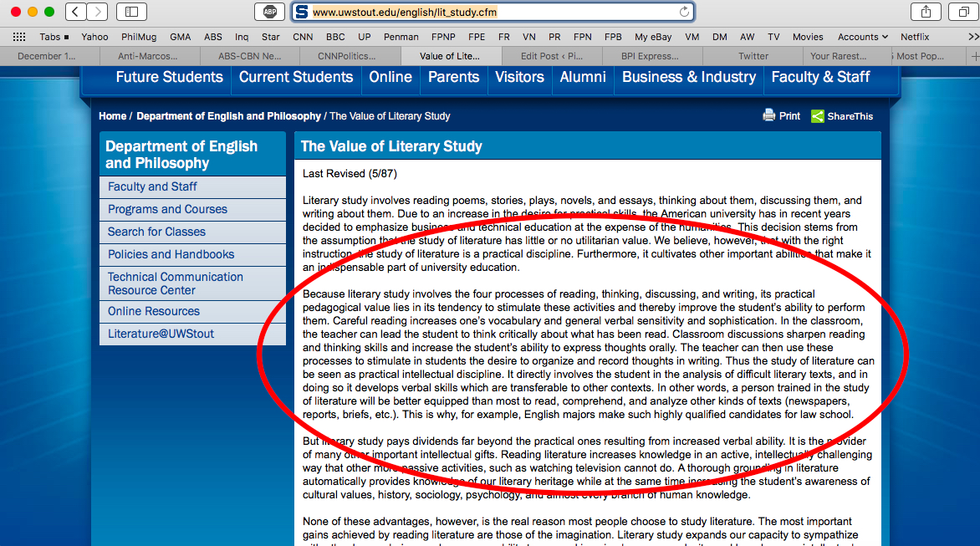The width and height of the screenshot is (980, 546).
Task: Open Top Sites grid icon in favorites bar
Action: tap(19, 37)
